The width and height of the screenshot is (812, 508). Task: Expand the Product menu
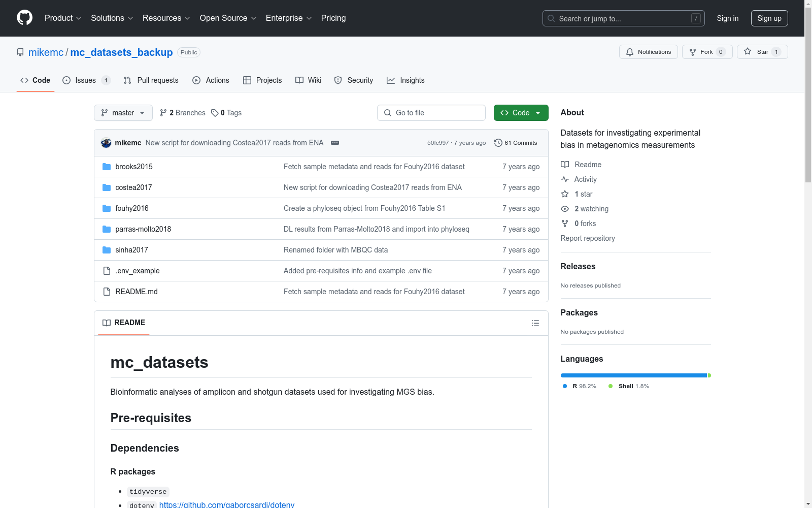click(x=63, y=18)
